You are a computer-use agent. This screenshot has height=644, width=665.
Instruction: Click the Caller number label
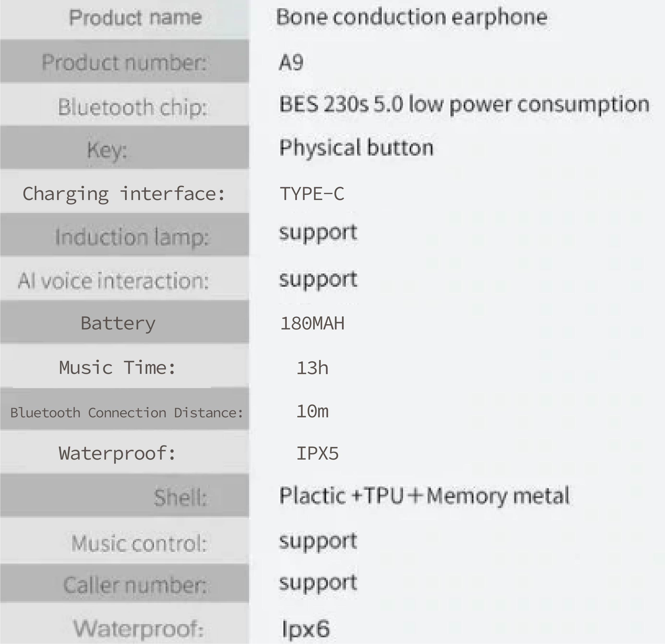(135, 585)
